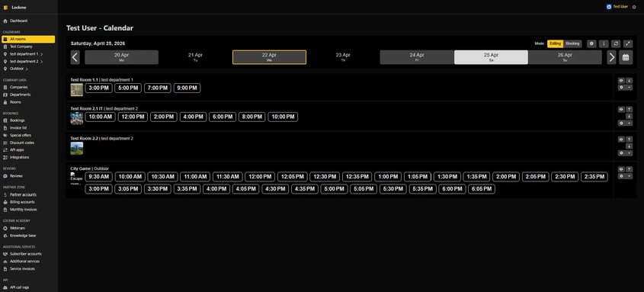644x292 pixels.
Task: Go to the previous week arrow
Action: pos(75,57)
